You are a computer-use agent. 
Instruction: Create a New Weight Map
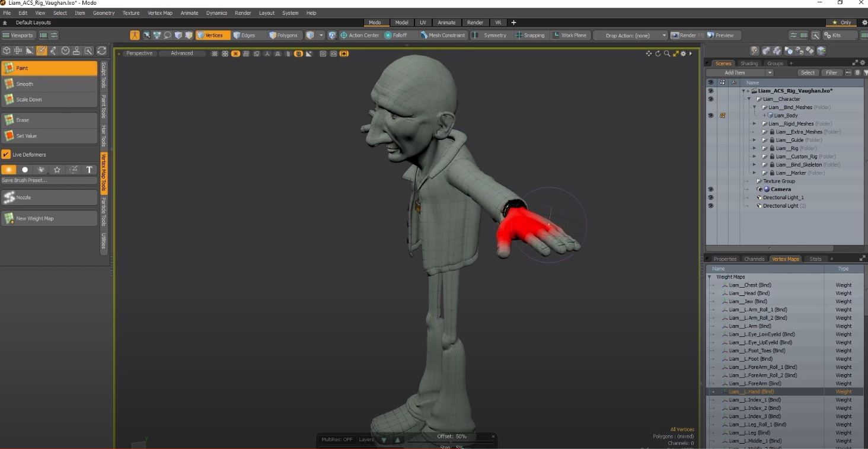pos(49,218)
